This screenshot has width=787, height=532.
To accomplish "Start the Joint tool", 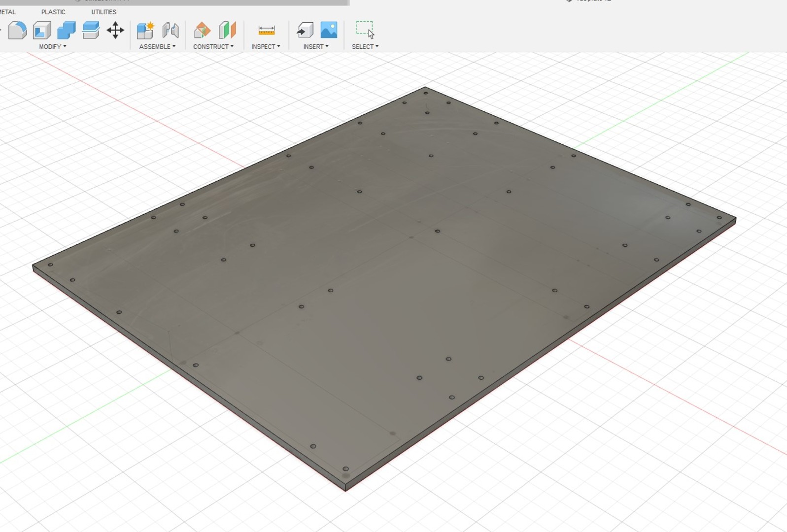I will [x=170, y=30].
